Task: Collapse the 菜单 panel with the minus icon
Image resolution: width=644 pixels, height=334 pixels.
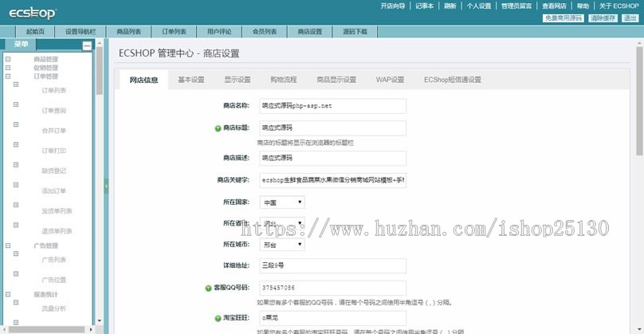Action: point(87,45)
